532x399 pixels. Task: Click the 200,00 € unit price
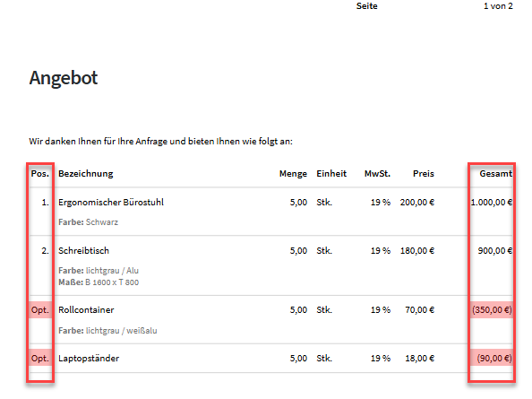click(417, 203)
